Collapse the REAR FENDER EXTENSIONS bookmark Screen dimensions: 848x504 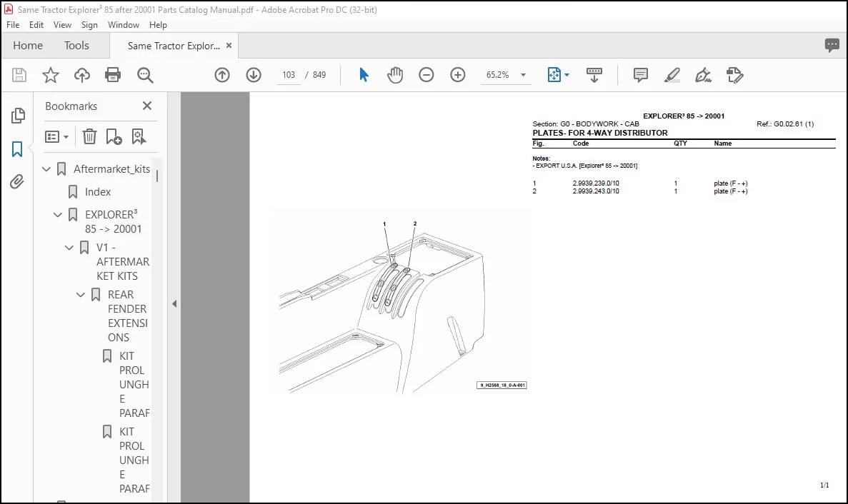coord(81,294)
